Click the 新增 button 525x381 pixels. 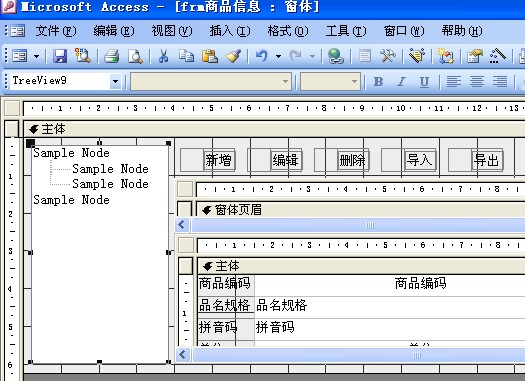pyautogui.click(x=219, y=160)
